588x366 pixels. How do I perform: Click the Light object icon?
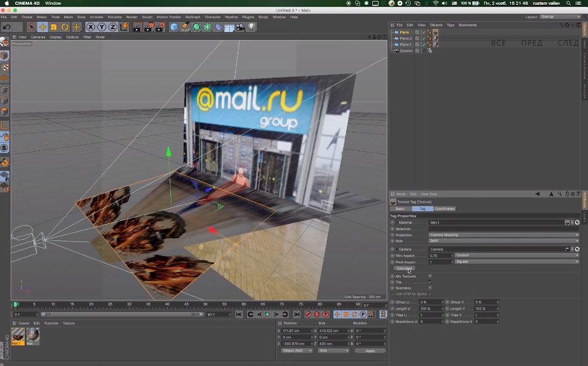[252, 27]
